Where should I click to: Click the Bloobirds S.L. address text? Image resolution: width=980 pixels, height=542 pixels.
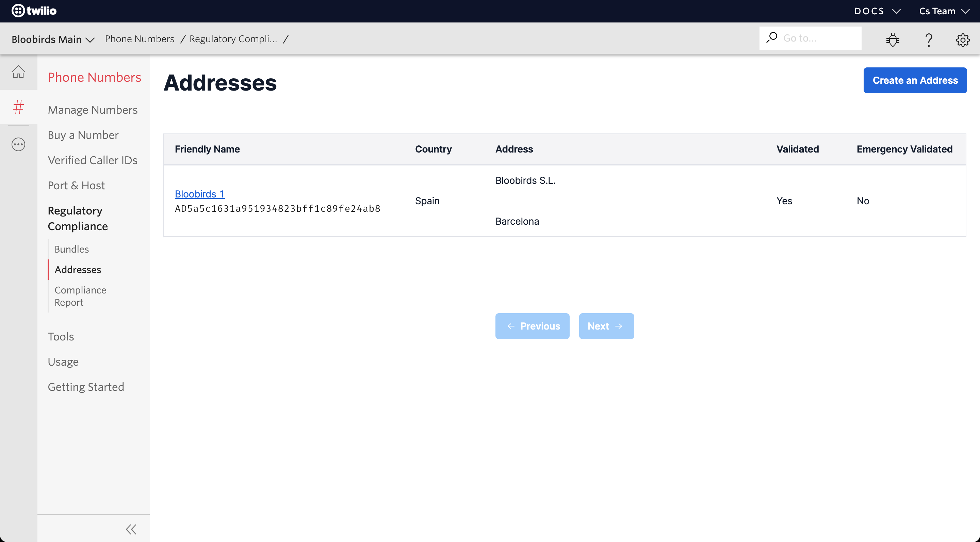click(525, 180)
